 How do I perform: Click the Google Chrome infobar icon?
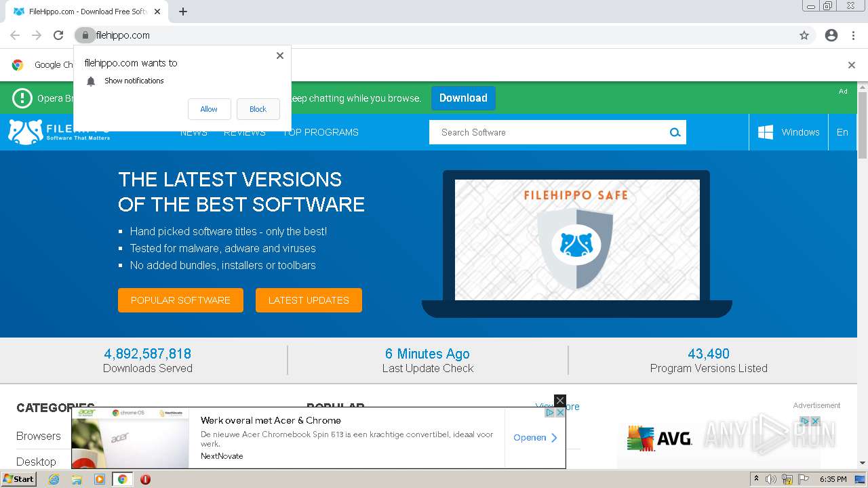point(18,65)
